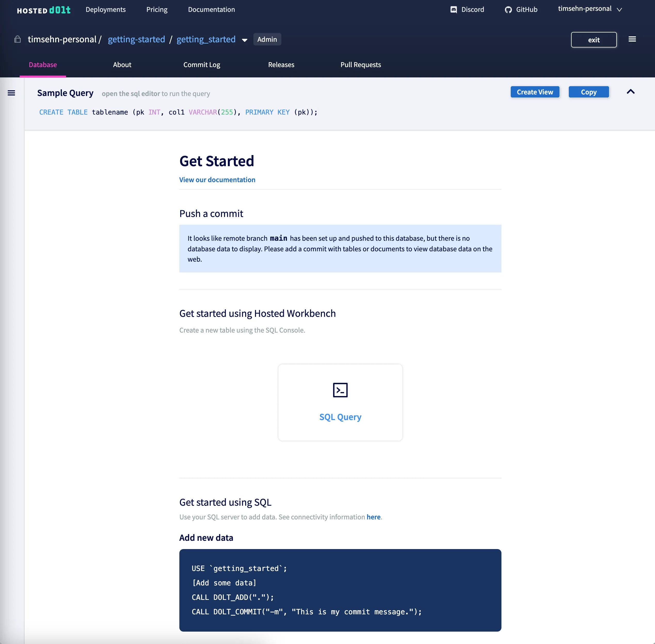This screenshot has width=655, height=644.
Task: Switch to the Commit Log tab
Action: pyautogui.click(x=202, y=65)
